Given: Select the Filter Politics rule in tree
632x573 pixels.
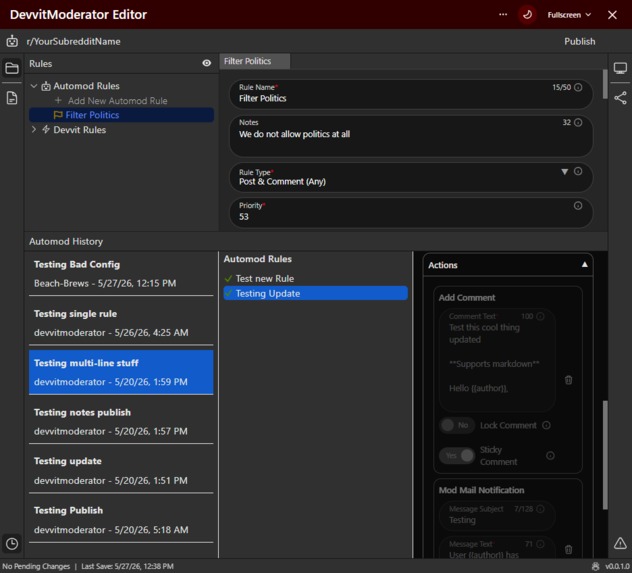Looking at the screenshot, I should pyautogui.click(x=121, y=115).
